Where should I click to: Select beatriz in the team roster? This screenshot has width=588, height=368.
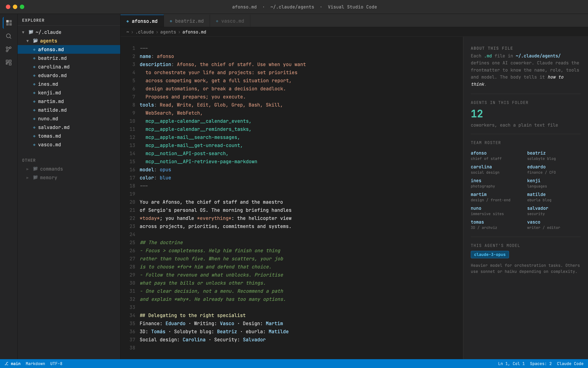coord(536,153)
